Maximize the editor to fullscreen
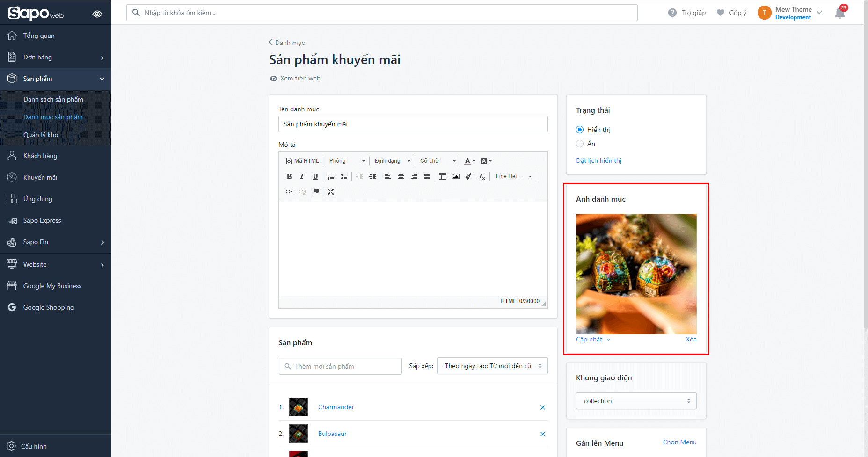The width and height of the screenshot is (868, 457). (x=331, y=192)
